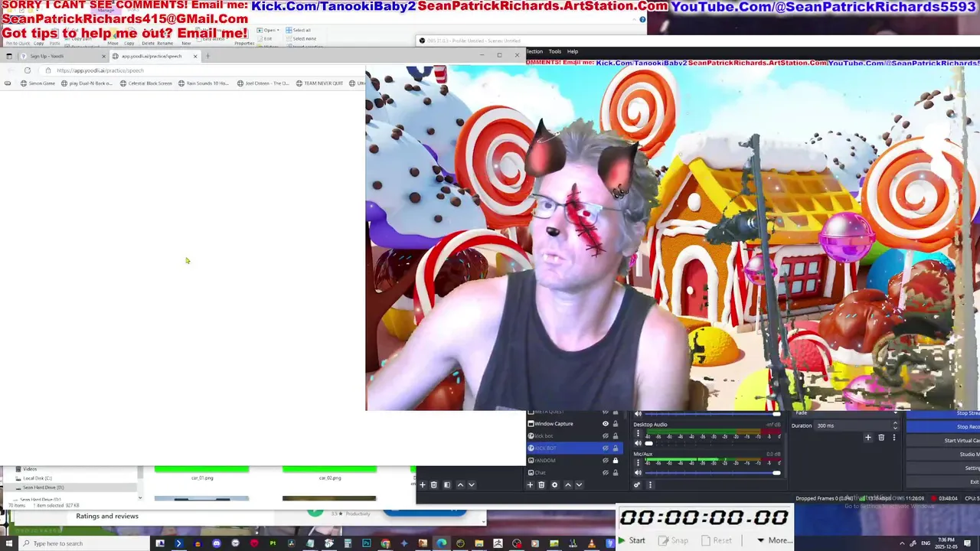
Task: Toggle visibility of Window Capture source
Action: pos(605,424)
